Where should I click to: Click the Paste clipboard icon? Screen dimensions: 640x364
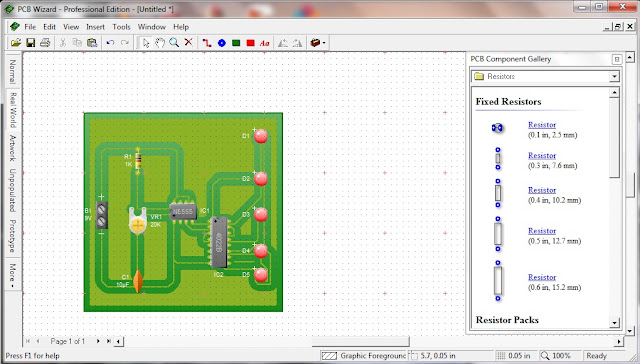[x=92, y=42]
